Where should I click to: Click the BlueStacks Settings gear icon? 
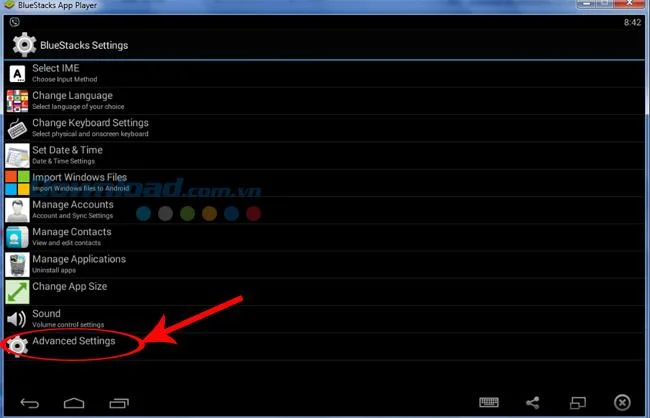tap(24, 44)
